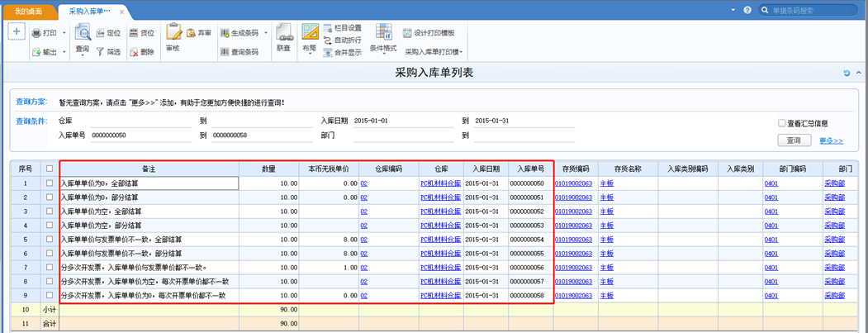
Task: Click the 入库单号 start field 0000000050
Action: pyautogui.click(x=143, y=136)
